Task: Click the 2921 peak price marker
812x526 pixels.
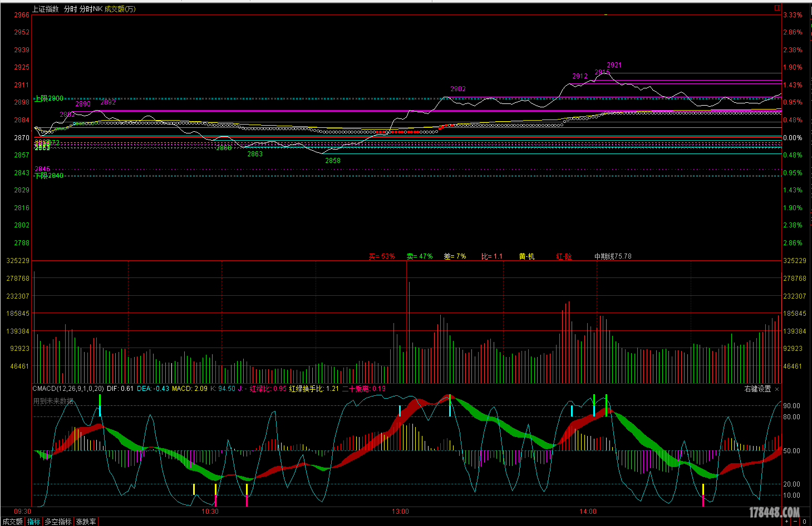Action: (x=614, y=65)
